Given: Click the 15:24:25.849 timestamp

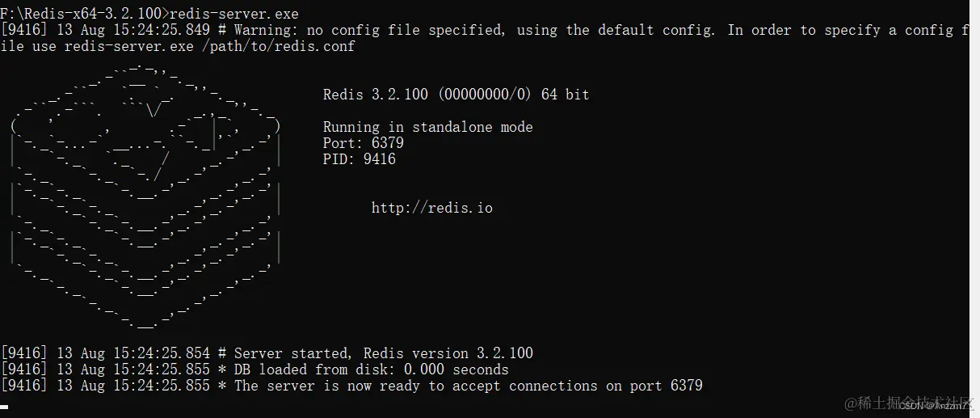Looking at the screenshot, I should (x=161, y=30).
